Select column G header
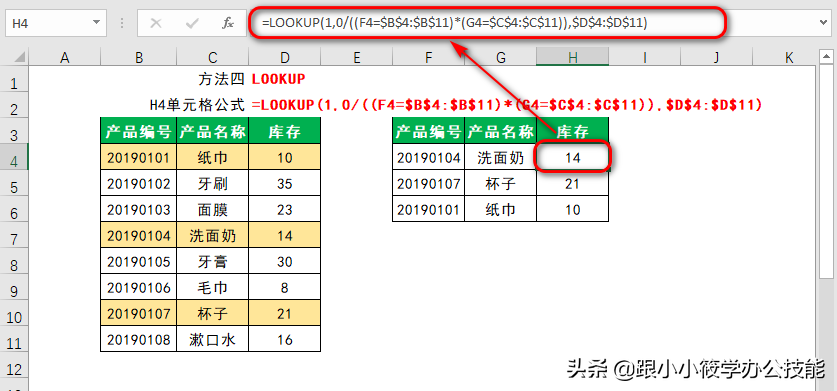Screen dimensions: 837x391 tap(501, 57)
